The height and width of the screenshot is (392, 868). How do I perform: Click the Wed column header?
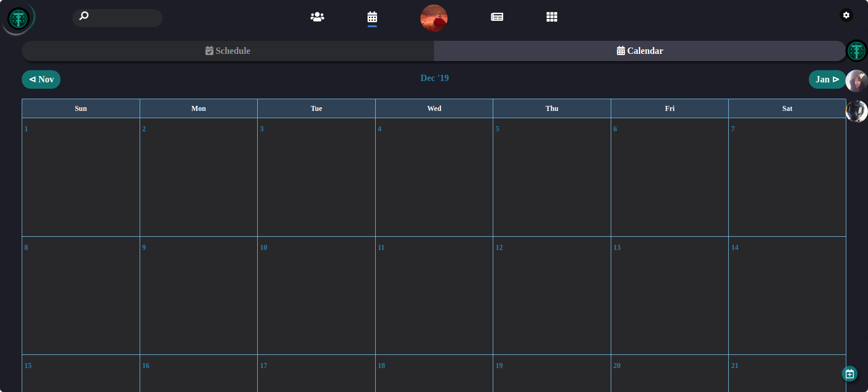pyautogui.click(x=434, y=109)
